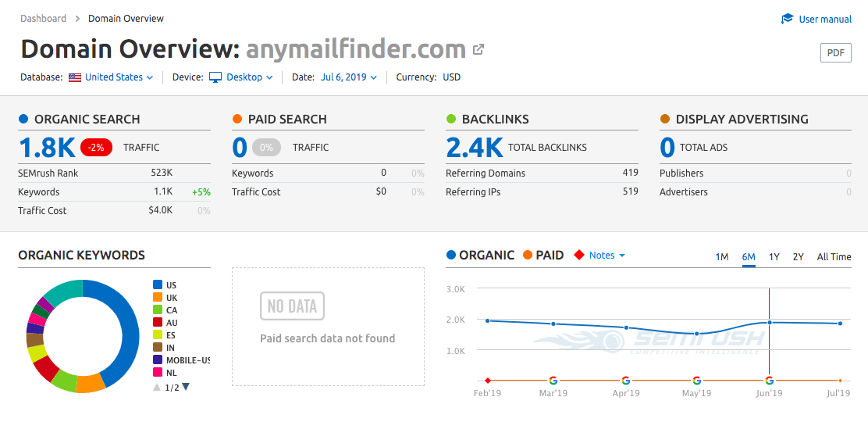This screenshot has width=868, height=422.
Task: Click the organic Traffic Cost value $4.0K
Action: coord(161,210)
